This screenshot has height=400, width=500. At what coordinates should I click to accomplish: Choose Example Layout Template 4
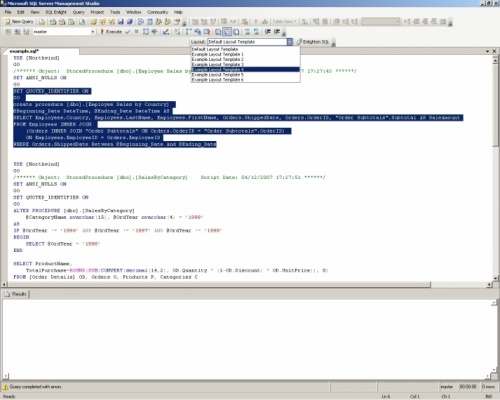(x=245, y=69)
